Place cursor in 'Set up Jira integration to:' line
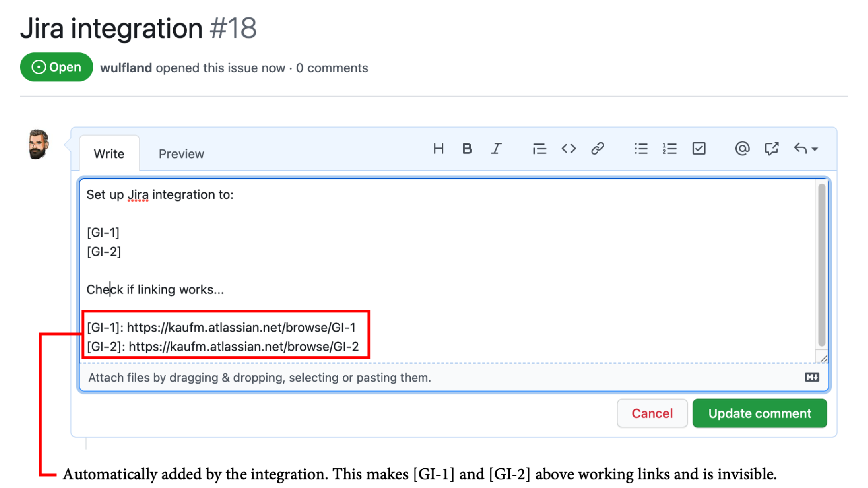 (x=160, y=195)
